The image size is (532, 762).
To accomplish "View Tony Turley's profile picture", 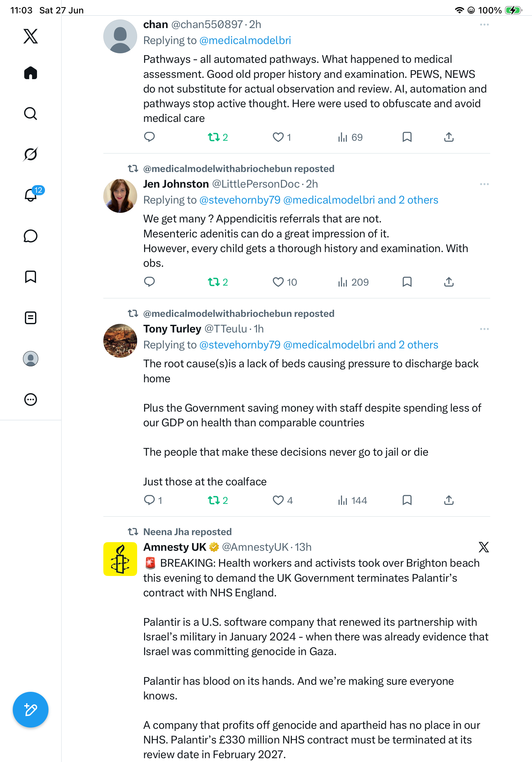I will [120, 340].
